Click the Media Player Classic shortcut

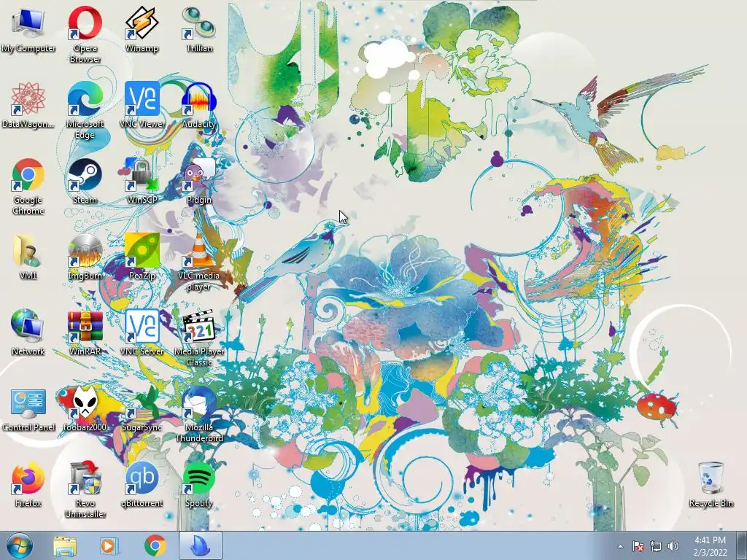tap(198, 338)
